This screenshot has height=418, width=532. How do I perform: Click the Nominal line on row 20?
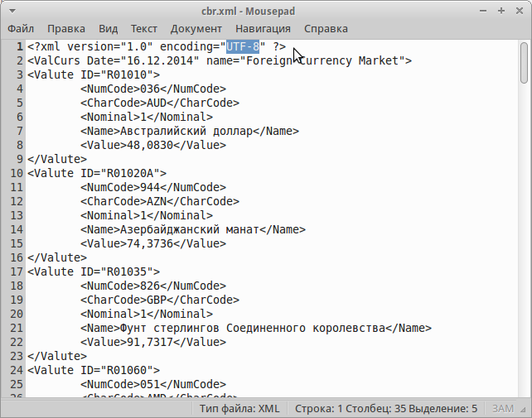[147, 314]
